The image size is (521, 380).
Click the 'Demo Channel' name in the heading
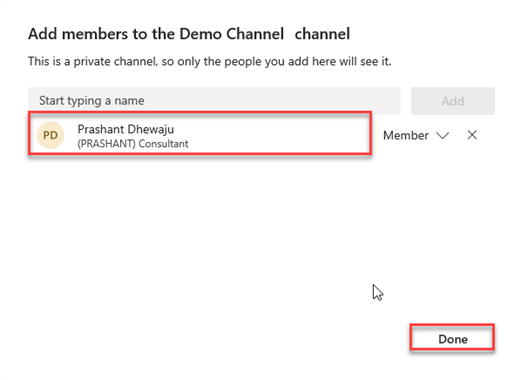(x=232, y=34)
